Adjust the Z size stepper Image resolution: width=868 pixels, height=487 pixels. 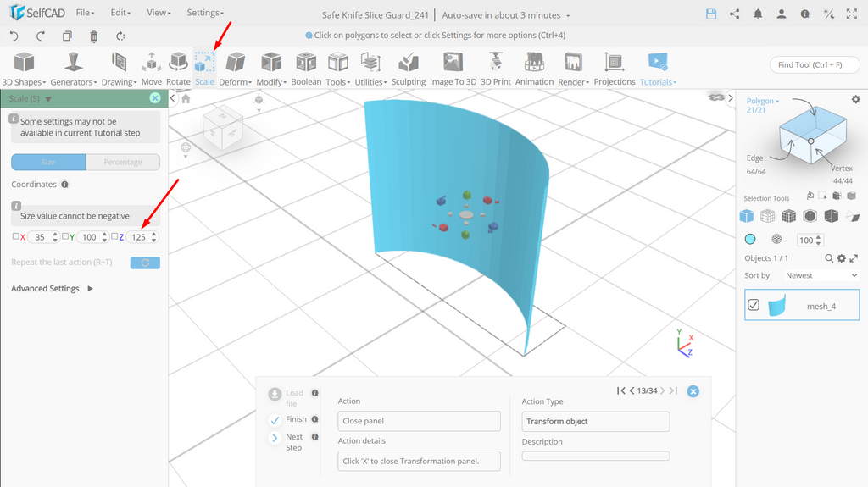[154, 237]
